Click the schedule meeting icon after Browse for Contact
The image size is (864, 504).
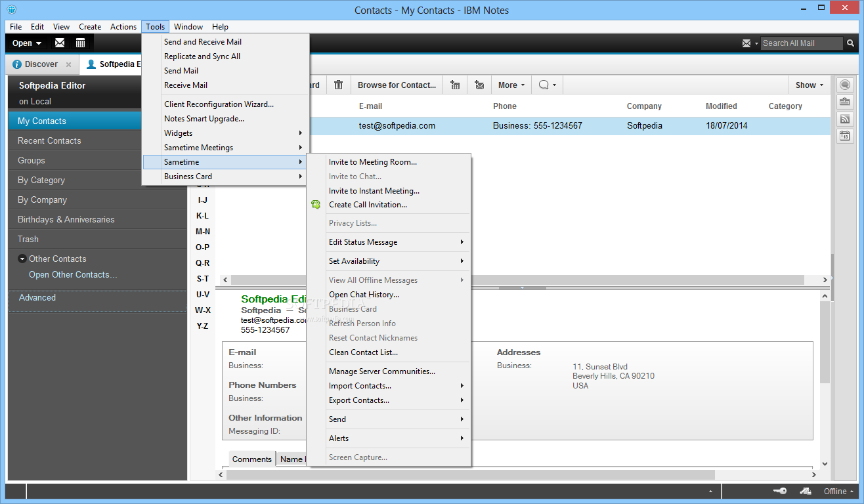(455, 85)
